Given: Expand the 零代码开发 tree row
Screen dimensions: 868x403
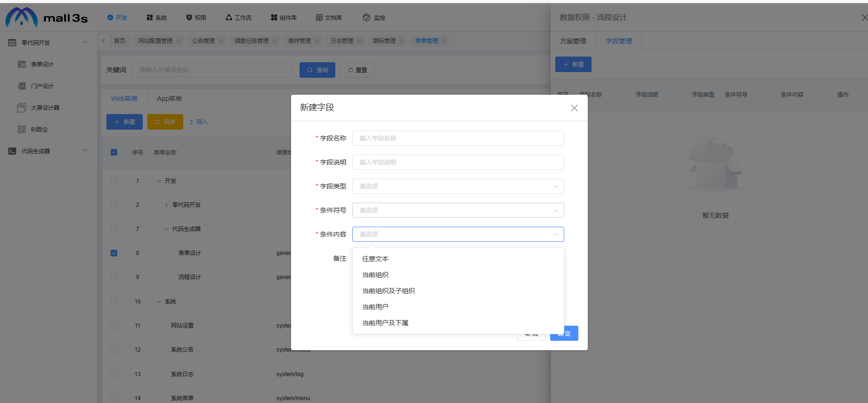Looking at the screenshot, I should tap(166, 205).
